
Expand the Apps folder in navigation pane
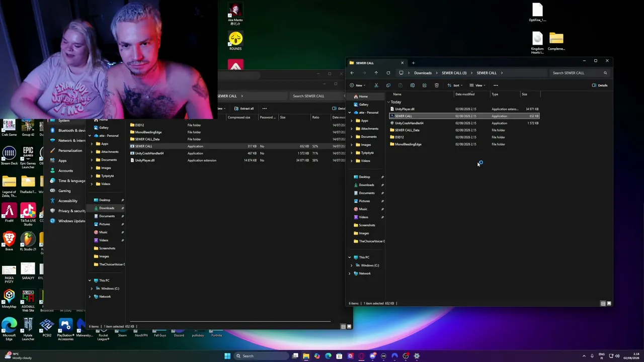tap(352, 121)
